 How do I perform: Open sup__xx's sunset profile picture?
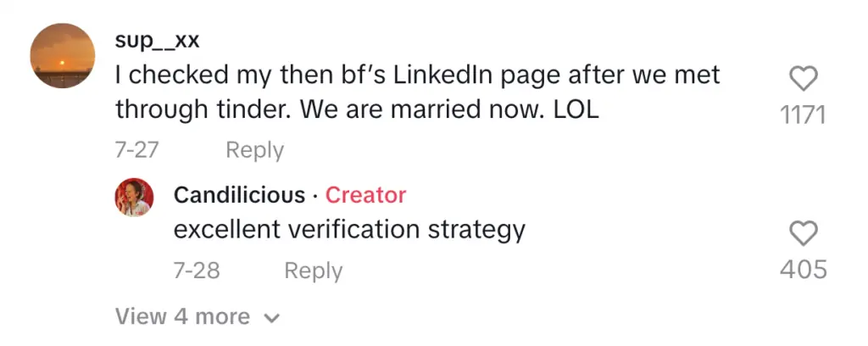pyautogui.click(x=62, y=56)
